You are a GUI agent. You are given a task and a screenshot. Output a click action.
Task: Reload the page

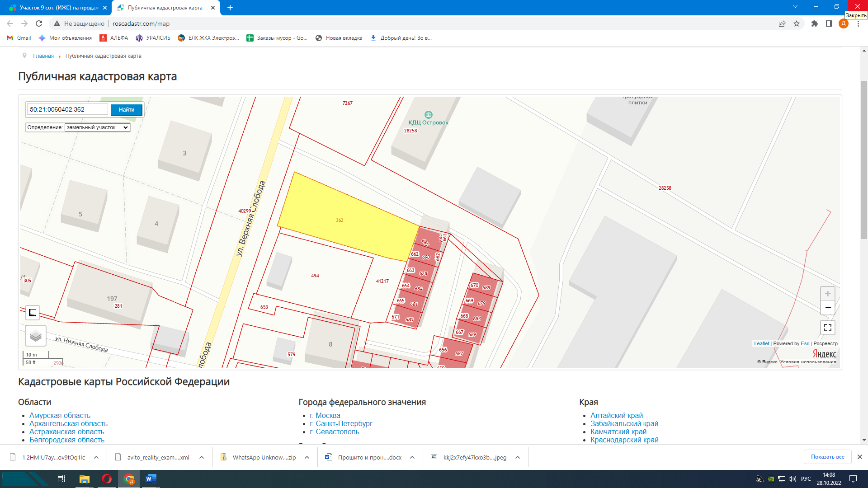[x=39, y=24]
